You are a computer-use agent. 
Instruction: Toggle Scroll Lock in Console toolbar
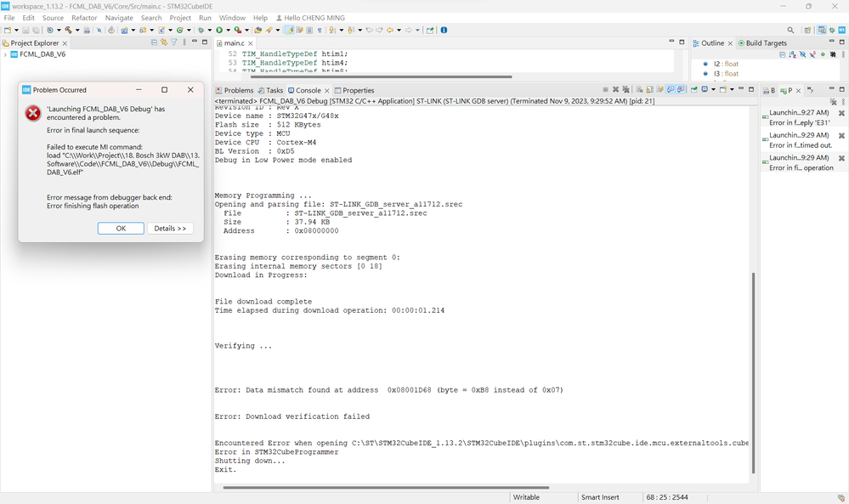click(x=650, y=89)
